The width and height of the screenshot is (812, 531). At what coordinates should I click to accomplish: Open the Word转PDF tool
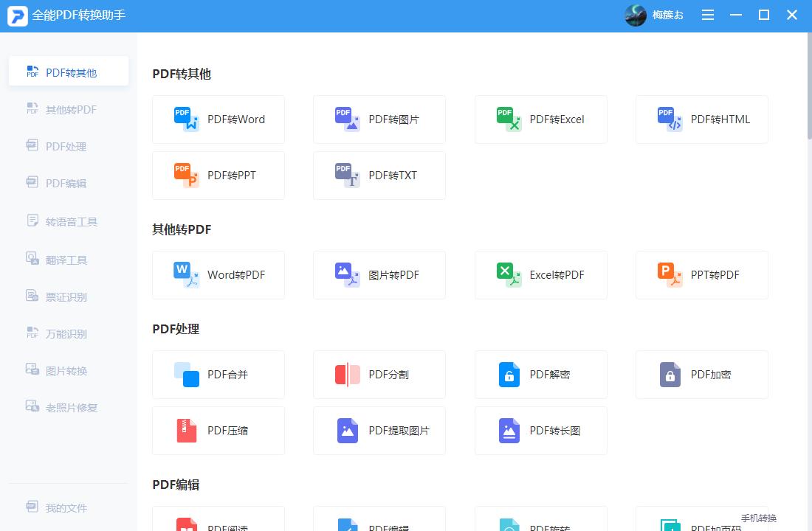pos(219,274)
